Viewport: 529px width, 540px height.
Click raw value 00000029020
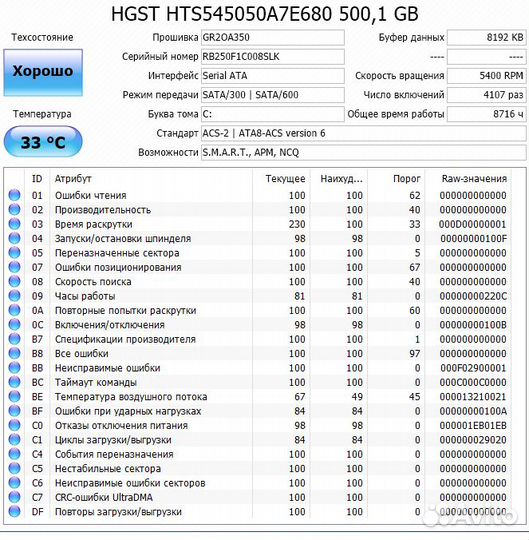(473, 440)
